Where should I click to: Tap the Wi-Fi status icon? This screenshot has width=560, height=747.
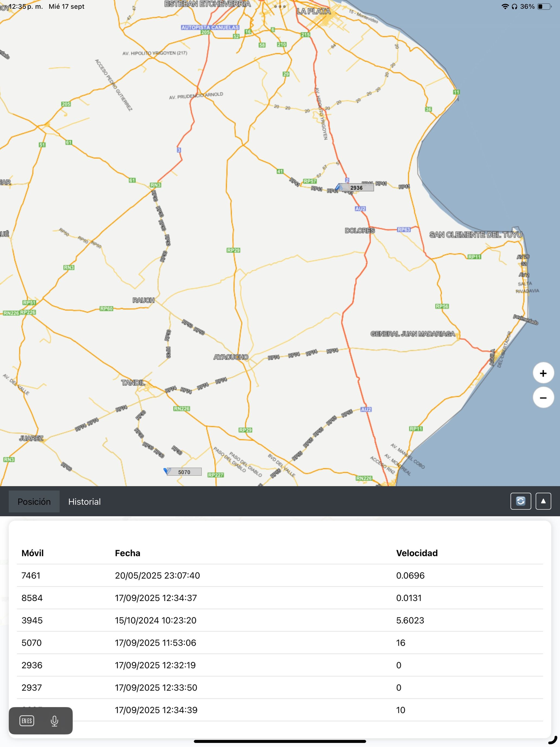tap(505, 7)
